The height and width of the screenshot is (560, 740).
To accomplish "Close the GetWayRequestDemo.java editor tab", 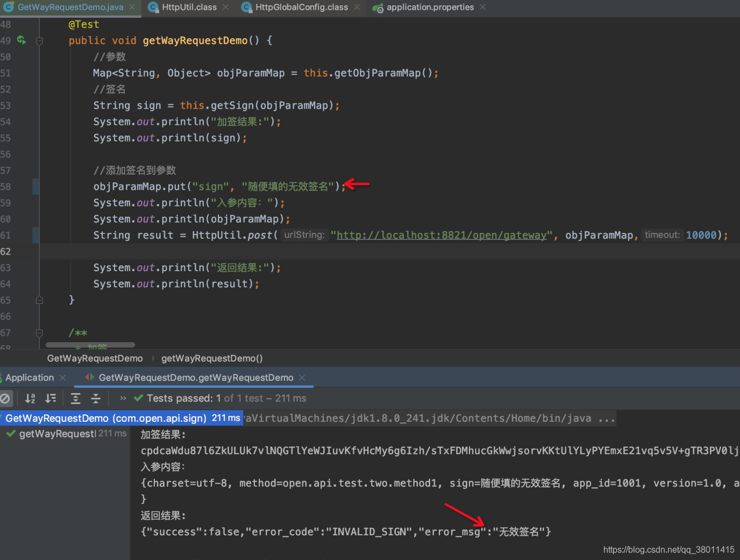I will point(132,7).
